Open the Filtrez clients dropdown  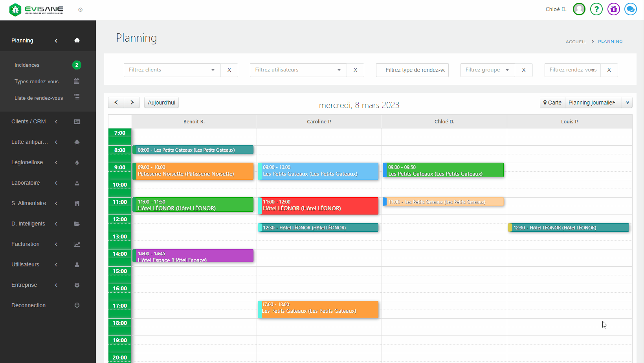tap(172, 70)
